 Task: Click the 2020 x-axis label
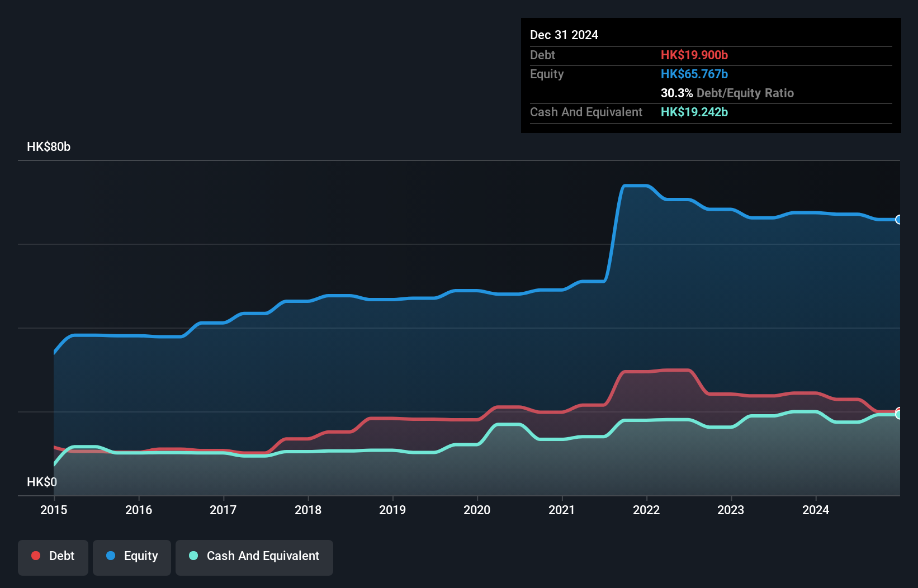[x=477, y=510]
